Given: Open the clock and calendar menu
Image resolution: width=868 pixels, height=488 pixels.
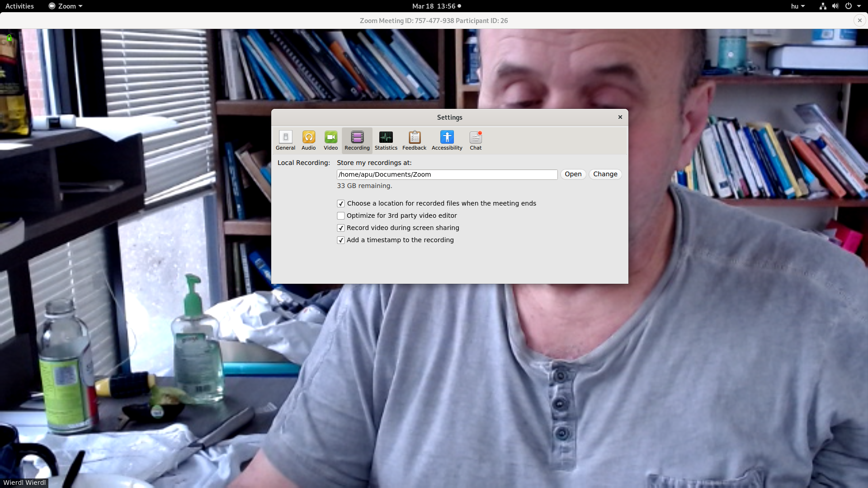Looking at the screenshot, I should point(436,6).
